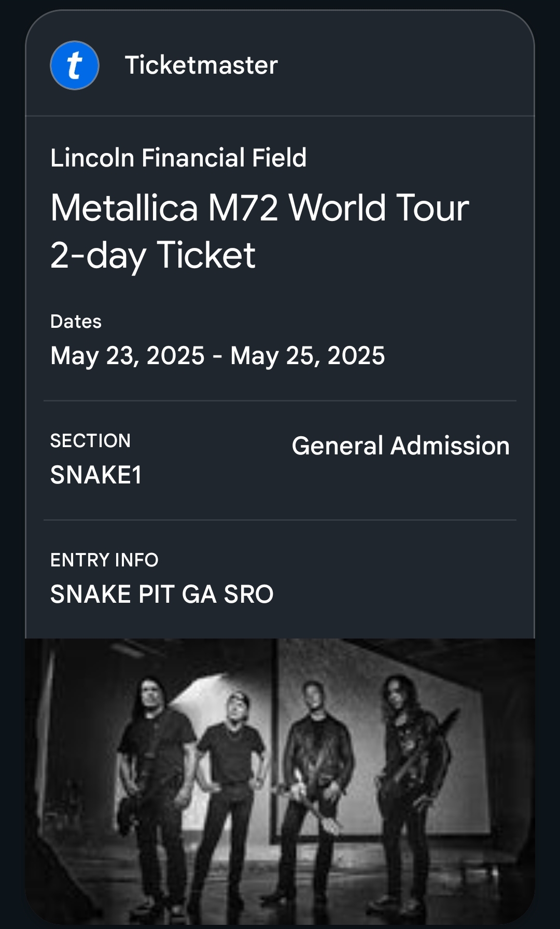This screenshot has height=929, width=560.
Task: Click the Ticketmaster issuer name
Action: [x=201, y=65]
